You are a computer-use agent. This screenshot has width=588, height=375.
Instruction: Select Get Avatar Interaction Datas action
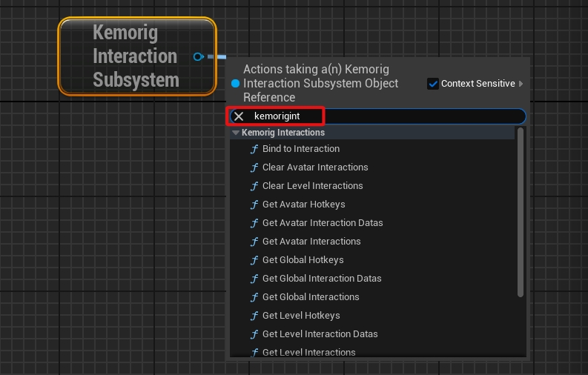(x=323, y=223)
